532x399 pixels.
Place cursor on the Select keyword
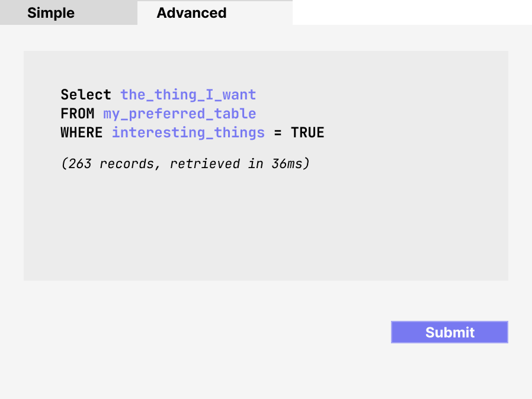tap(85, 95)
